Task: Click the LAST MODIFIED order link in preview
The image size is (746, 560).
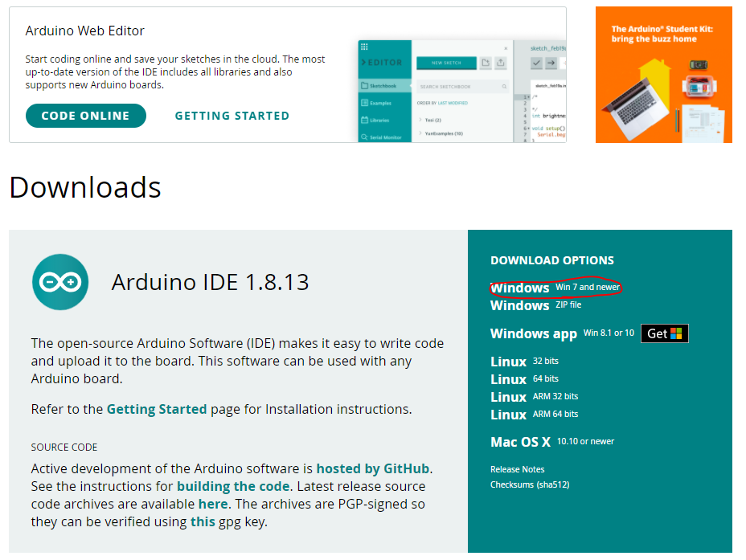Action: point(453,103)
